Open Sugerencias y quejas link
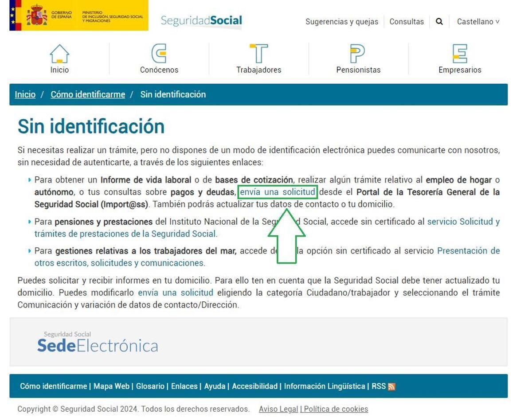 pos(342,21)
